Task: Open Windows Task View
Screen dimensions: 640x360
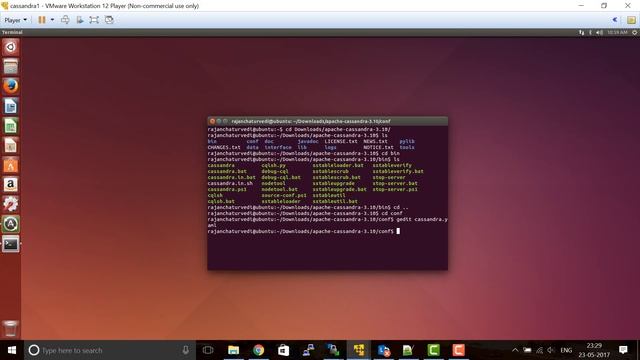Action: [208, 350]
